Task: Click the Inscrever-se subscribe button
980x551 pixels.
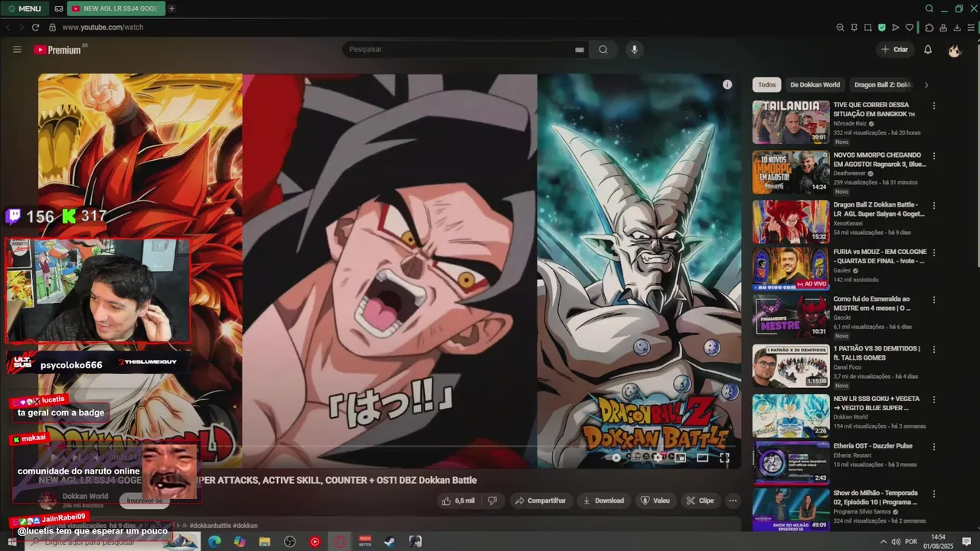Action: point(145,500)
